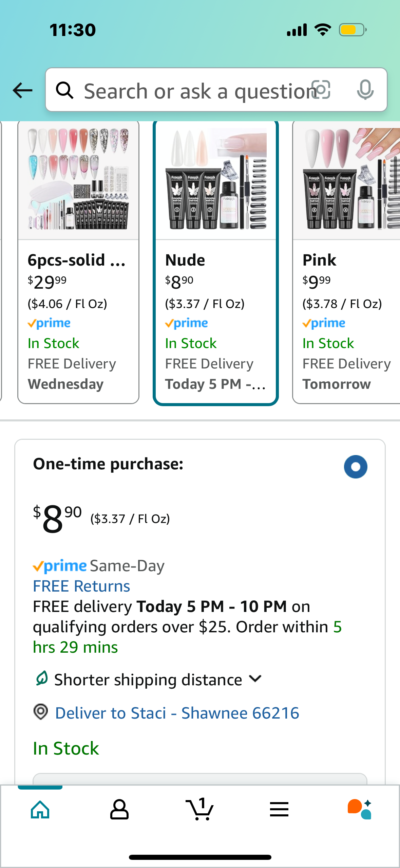Click the FREE Returns link
The image size is (400, 868).
[81, 586]
